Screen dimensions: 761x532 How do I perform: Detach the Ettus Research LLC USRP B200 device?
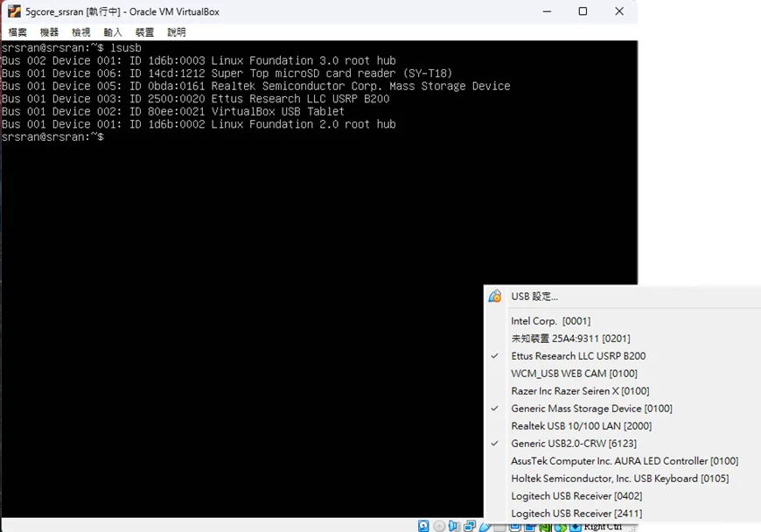pos(623,356)
